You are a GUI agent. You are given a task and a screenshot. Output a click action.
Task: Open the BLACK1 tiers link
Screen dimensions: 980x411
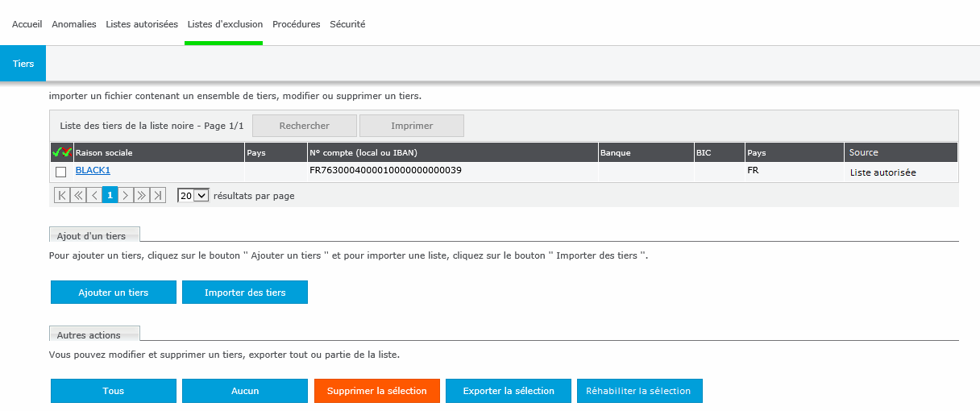(x=93, y=171)
